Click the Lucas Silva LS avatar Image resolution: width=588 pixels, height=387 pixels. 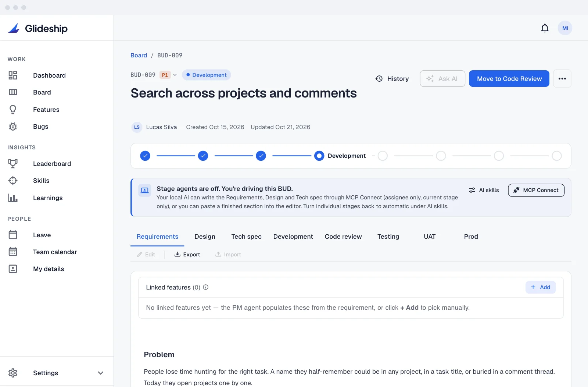tap(137, 127)
